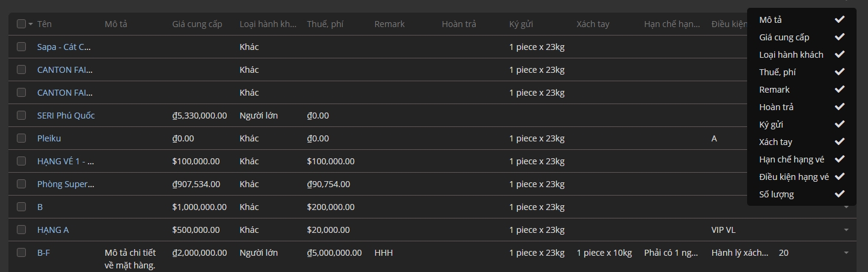Screen dimensions: 868x272
Task: Click the checkmark icon beside Giá cung cấp in menu
Action: 840,37
